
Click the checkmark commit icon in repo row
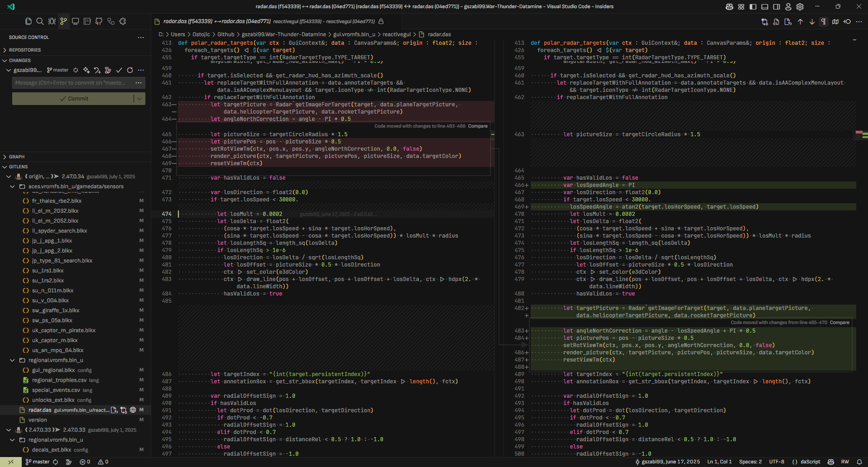119,70
